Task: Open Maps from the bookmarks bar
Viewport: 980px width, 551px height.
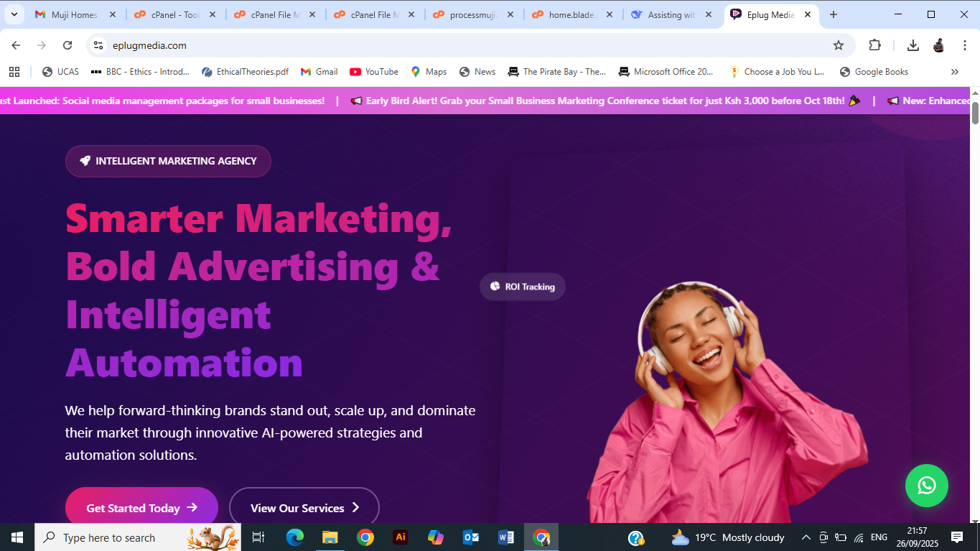Action: coord(429,71)
